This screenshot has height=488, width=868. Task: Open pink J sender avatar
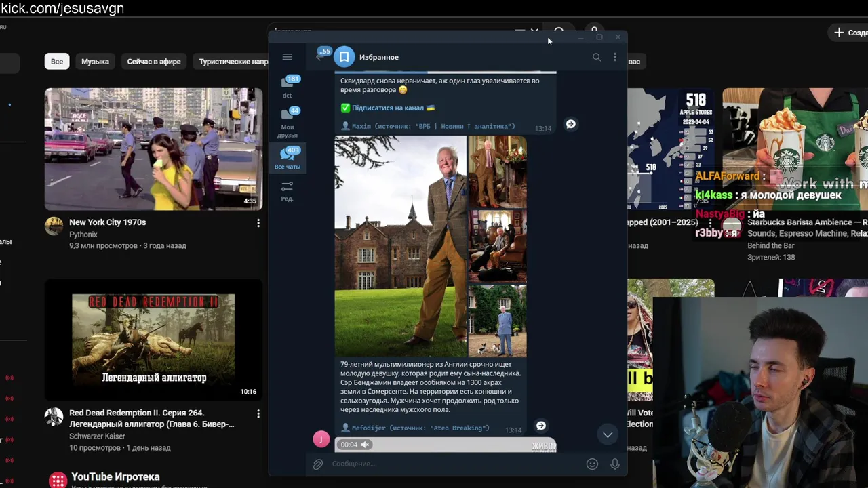(321, 439)
